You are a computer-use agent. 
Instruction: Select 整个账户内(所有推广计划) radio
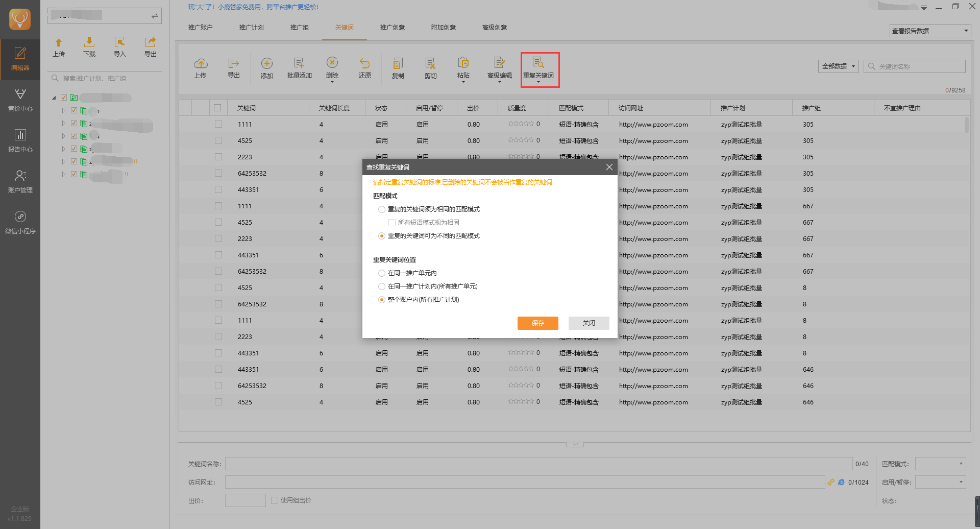click(x=382, y=300)
